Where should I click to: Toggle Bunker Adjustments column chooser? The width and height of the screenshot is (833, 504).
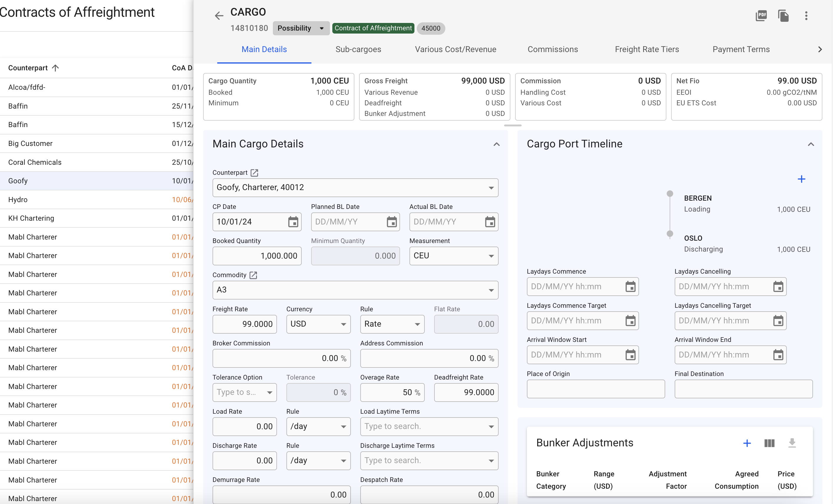tap(769, 443)
